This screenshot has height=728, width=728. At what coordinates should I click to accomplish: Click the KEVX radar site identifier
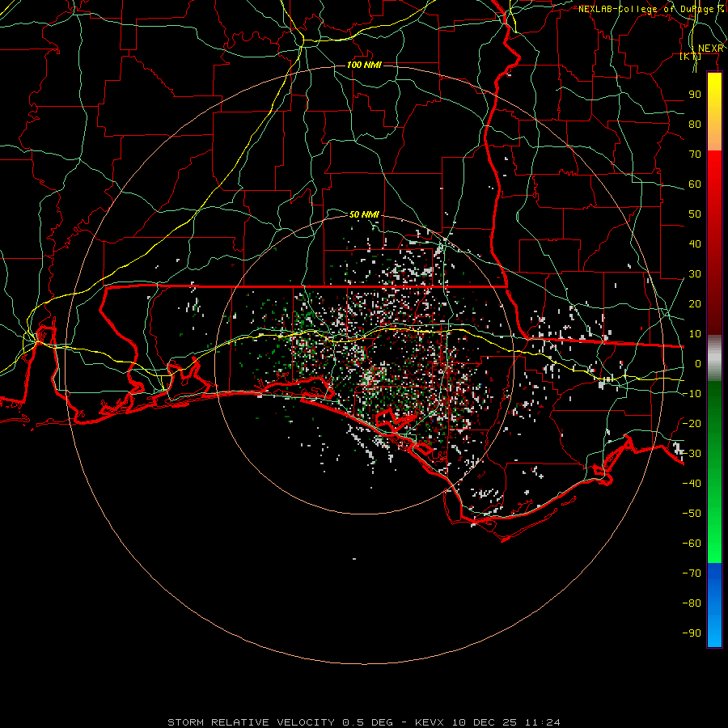point(430,722)
